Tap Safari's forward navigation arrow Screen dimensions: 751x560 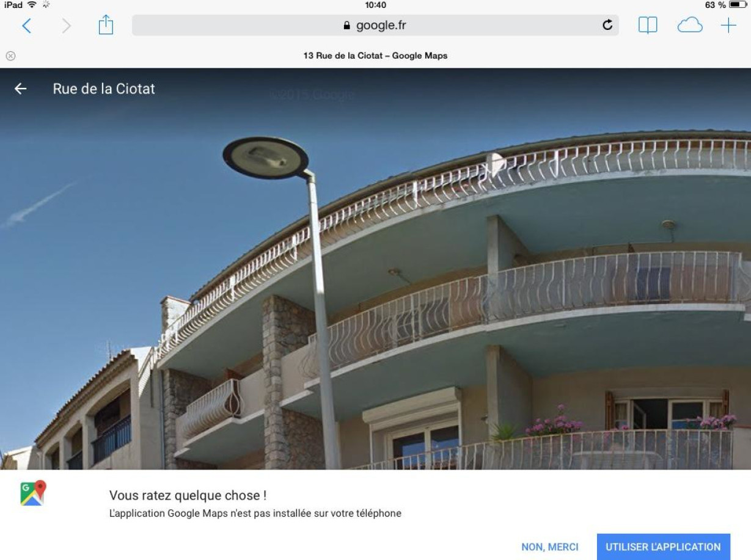tap(66, 26)
